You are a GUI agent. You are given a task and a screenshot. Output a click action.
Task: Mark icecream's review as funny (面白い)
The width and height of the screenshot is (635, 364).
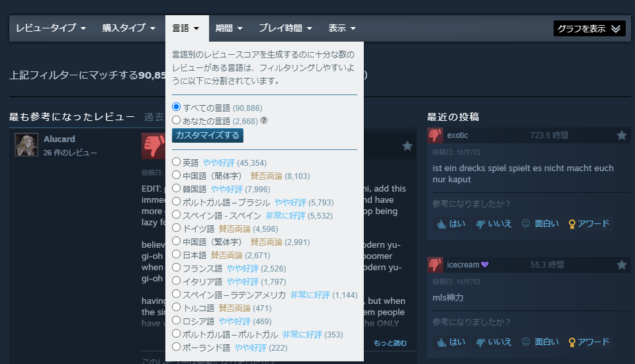[540, 342]
